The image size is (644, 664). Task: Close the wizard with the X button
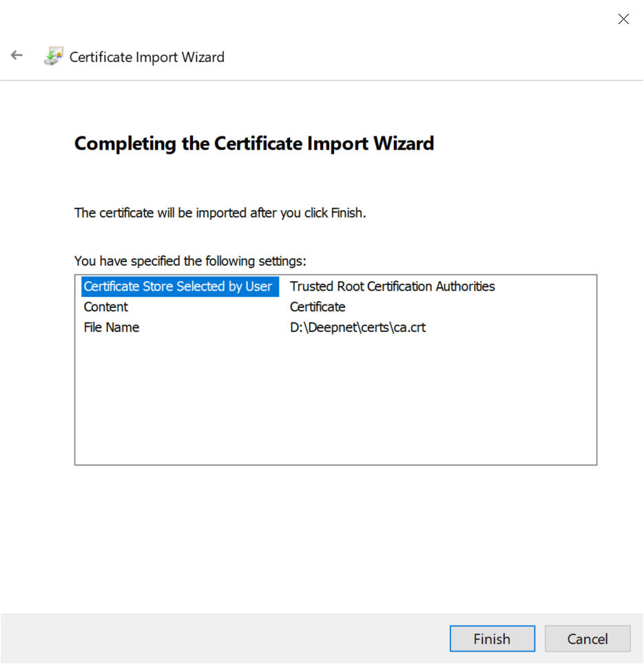(x=623, y=19)
